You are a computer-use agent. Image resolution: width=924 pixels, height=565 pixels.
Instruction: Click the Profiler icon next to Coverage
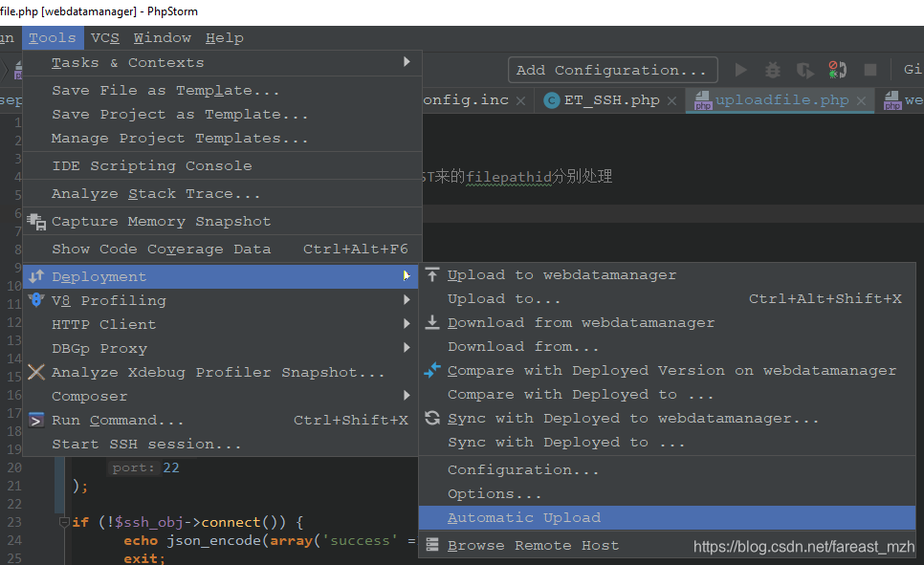(x=837, y=69)
